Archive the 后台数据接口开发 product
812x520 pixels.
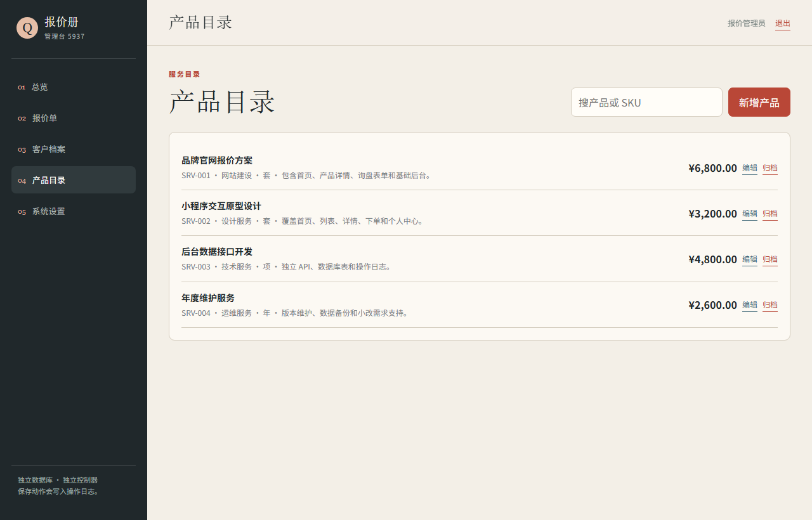pos(770,259)
